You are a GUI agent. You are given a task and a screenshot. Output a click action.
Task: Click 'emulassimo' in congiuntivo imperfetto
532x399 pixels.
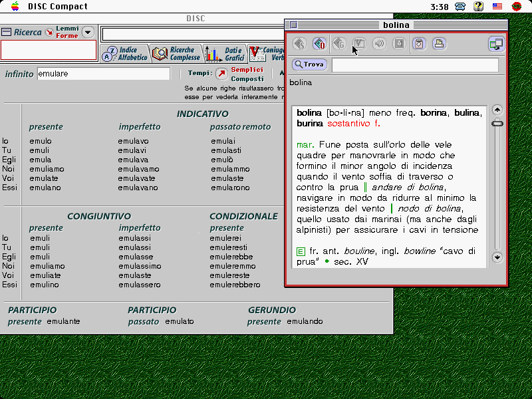(x=140, y=266)
